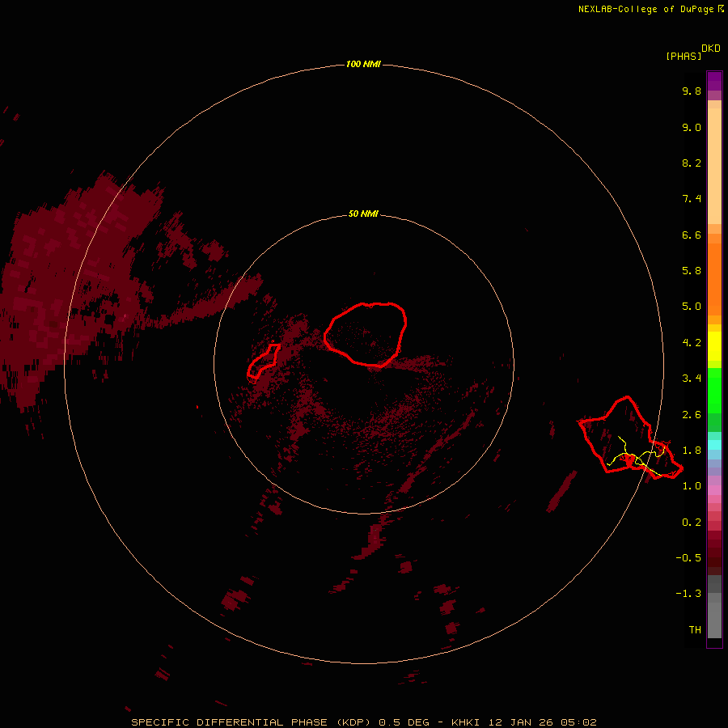The width and height of the screenshot is (728, 728).
Task: Pick the pink swatch on the color bar
Action: pyautogui.click(x=714, y=490)
